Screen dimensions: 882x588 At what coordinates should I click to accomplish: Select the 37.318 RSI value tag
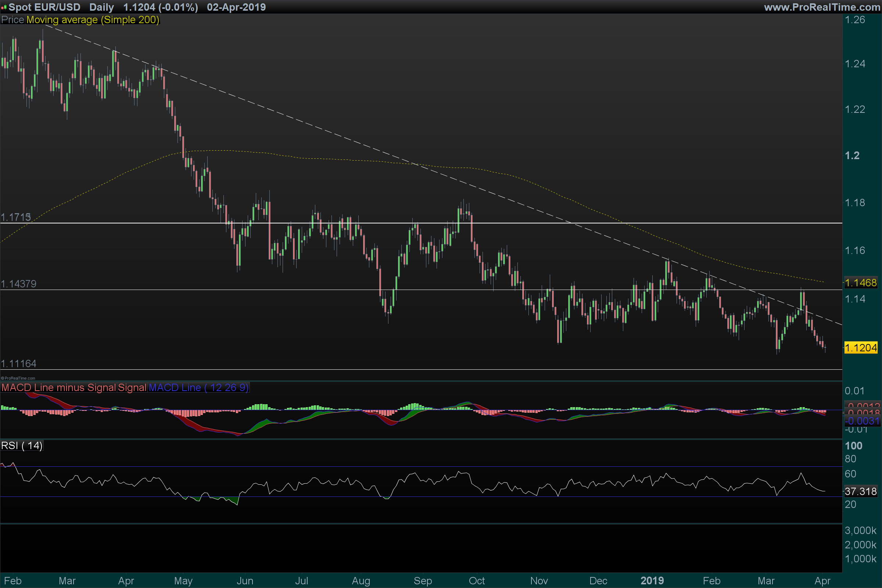pyautogui.click(x=861, y=491)
